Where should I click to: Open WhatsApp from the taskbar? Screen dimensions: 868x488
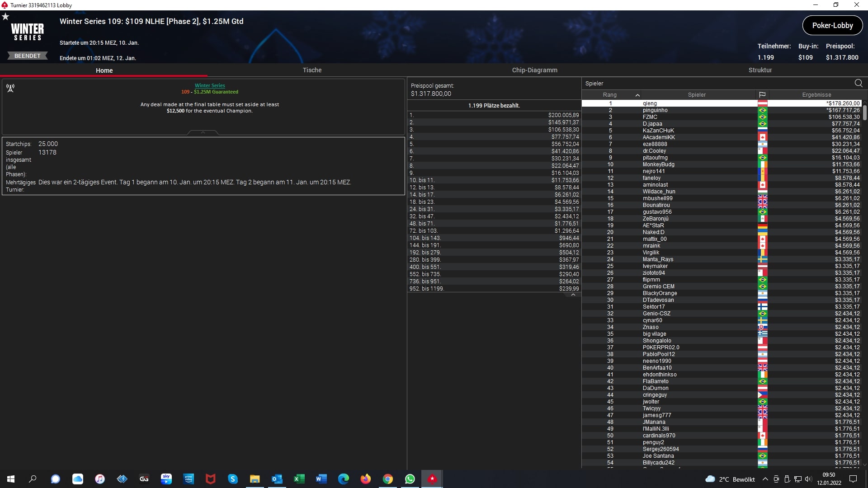coord(410,479)
